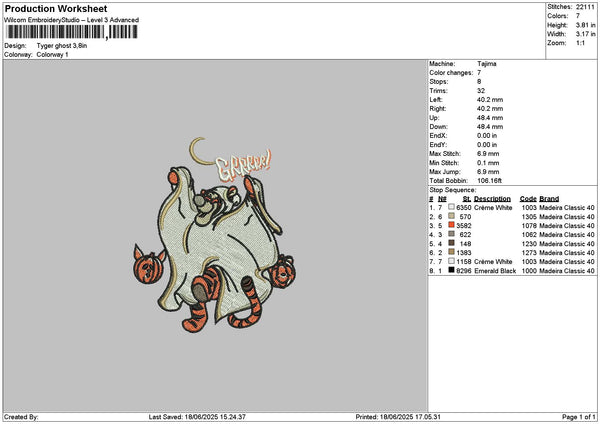Viewport: 600px width, 424px height.
Task: Click the 'Max Stitch:' label
Action: pos(445,154)
